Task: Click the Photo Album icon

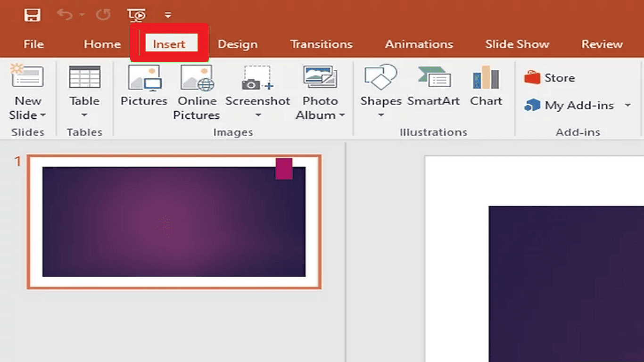Action: click(321, 77)
